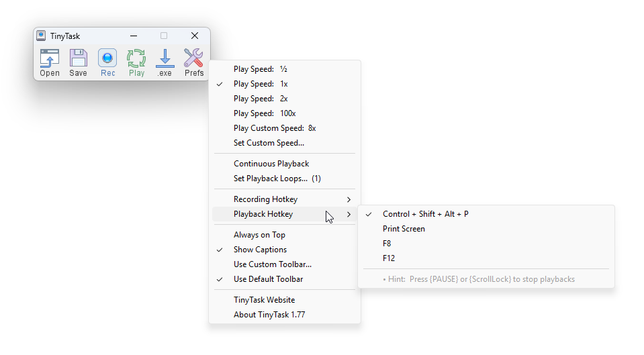644x355 pixels.
Task: Open TinyTask Website link
Action: 285,299
